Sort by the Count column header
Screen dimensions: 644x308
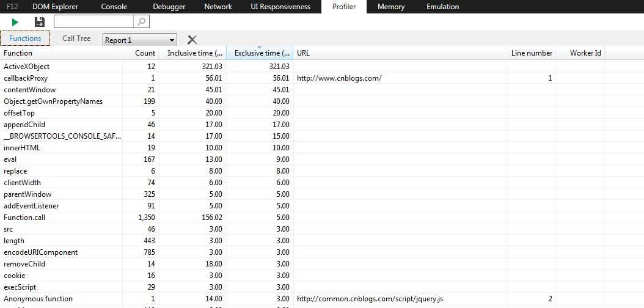click(x=141, y=53)
